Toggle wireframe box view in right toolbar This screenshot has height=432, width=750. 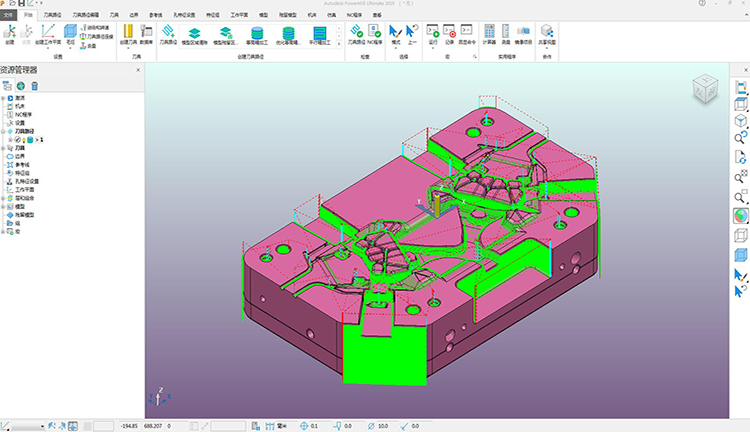[x=740, y=235]
